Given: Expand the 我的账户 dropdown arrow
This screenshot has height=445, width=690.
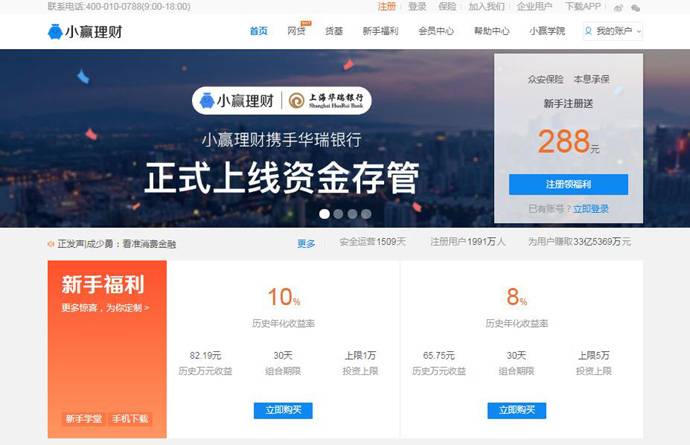Looking at the screenshot, I should tap(639, 31).
